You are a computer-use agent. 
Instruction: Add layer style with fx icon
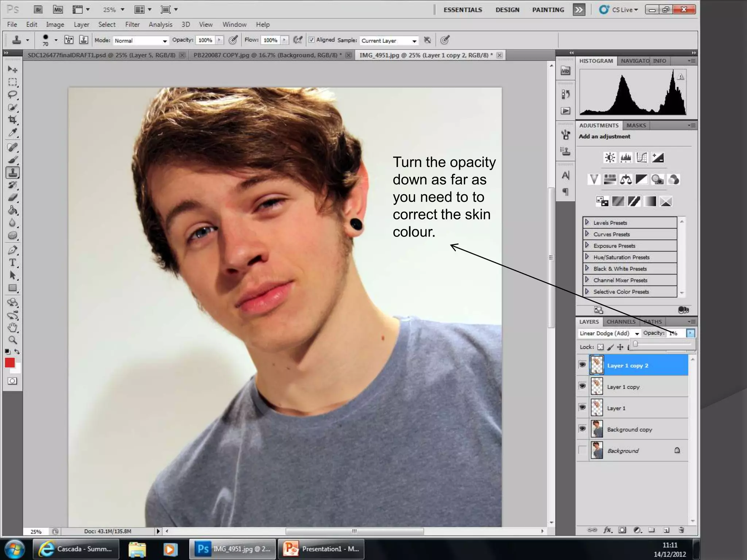607,530
